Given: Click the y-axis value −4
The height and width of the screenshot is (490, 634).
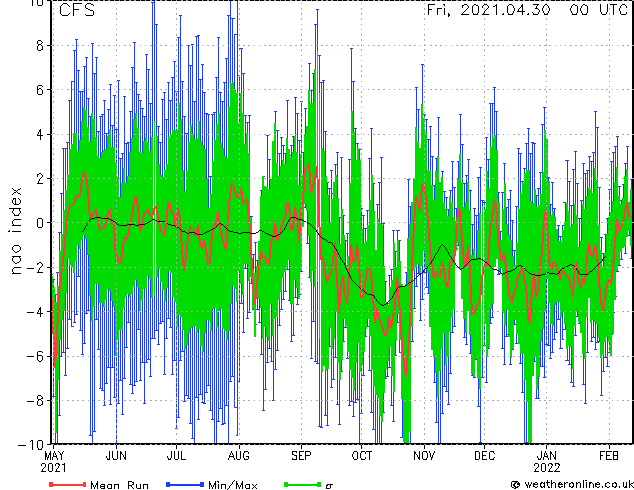Looking at the screenshot, I should click(35, 312).
